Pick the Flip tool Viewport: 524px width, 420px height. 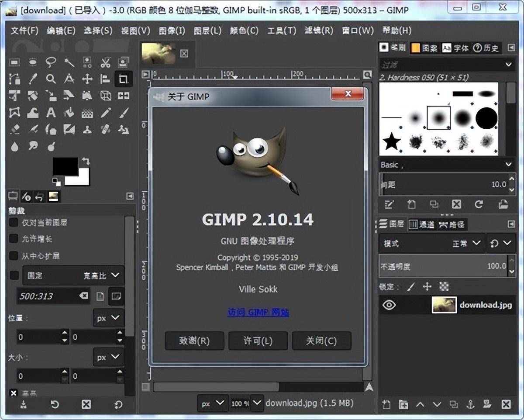click(x=124, y=96)
